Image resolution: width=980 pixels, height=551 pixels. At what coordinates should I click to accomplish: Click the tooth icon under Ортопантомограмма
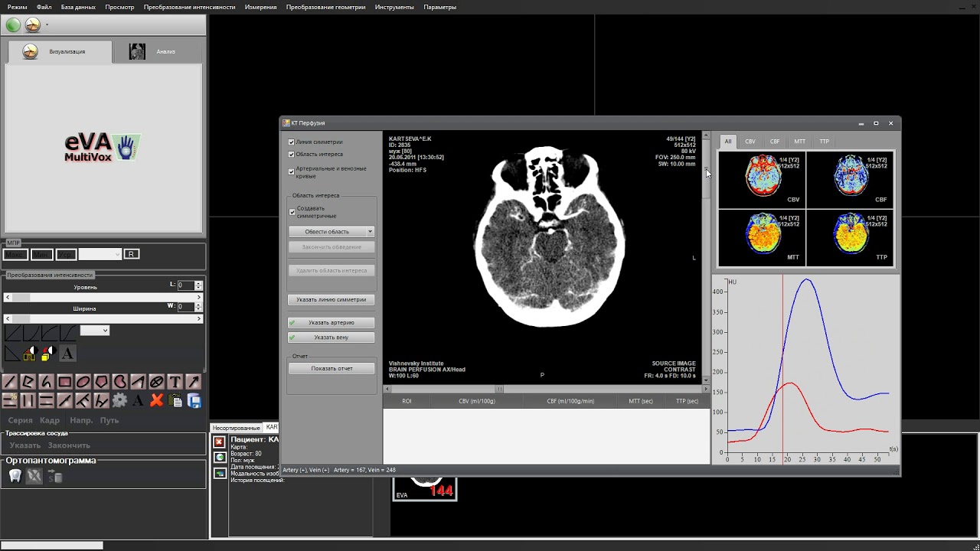(15, 476)
